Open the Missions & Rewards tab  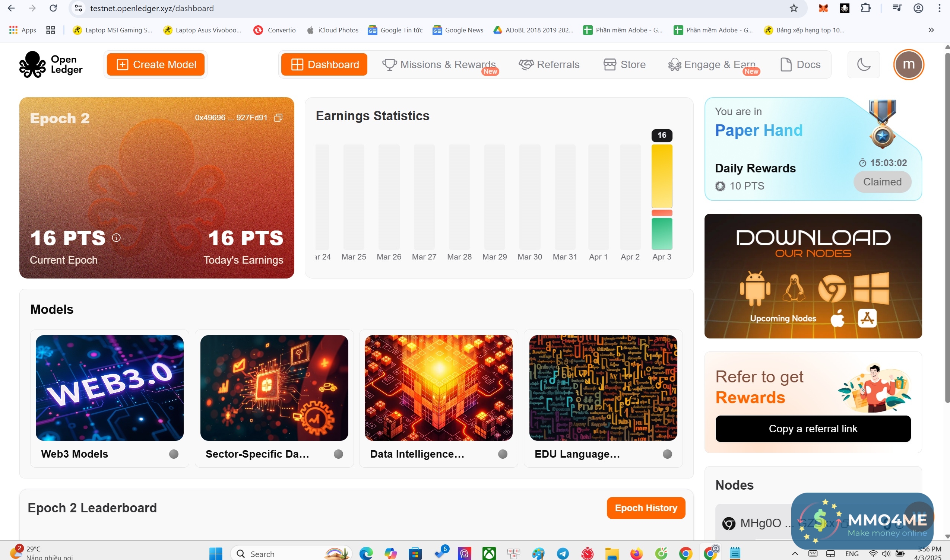click(x=439, y=64)
